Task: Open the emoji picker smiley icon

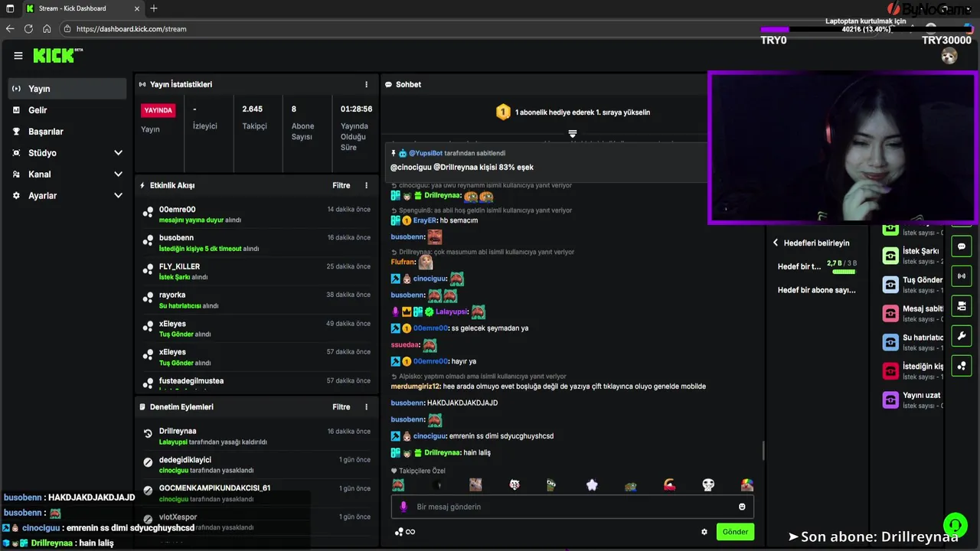Action: (742, 507)
